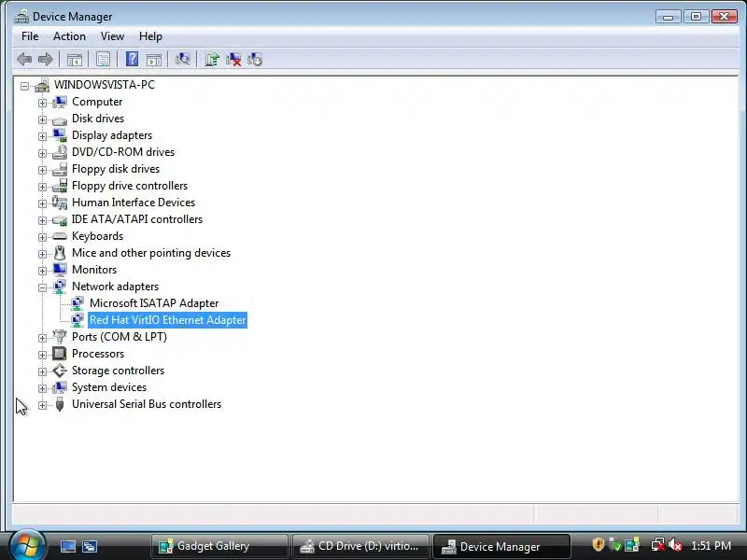This screenshot has height=560, width=747.
Task: Select the System devices label
Action: (109, 387)
